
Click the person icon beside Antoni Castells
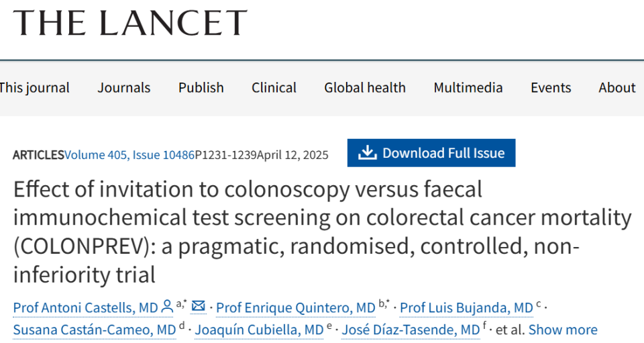(x=166, y=307)
